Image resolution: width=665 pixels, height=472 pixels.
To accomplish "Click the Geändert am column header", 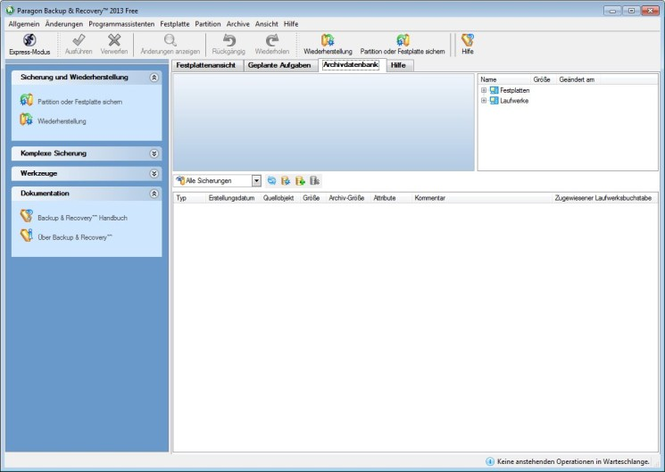I will [577, 79].
